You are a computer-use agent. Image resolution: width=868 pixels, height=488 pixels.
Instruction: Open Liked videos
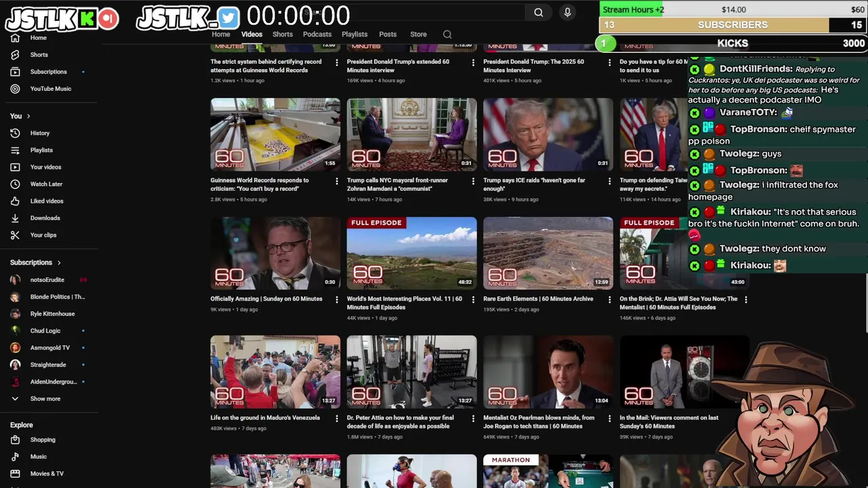47,201
